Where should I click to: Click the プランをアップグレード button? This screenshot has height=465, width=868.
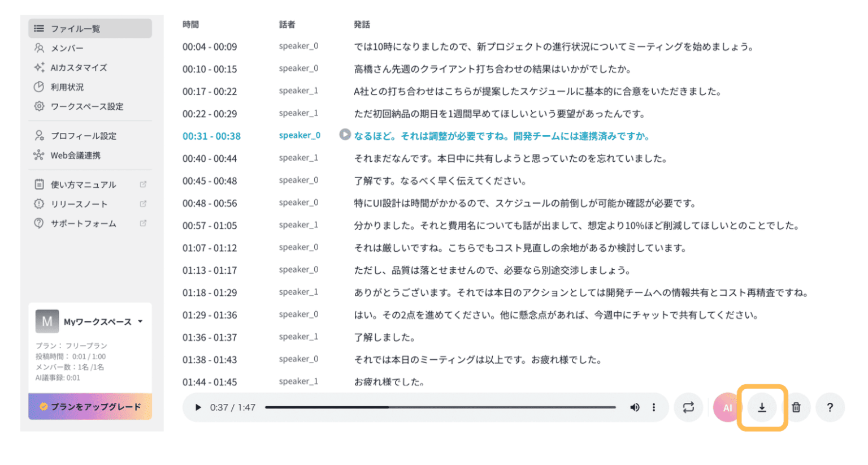(x=90, y=407)
